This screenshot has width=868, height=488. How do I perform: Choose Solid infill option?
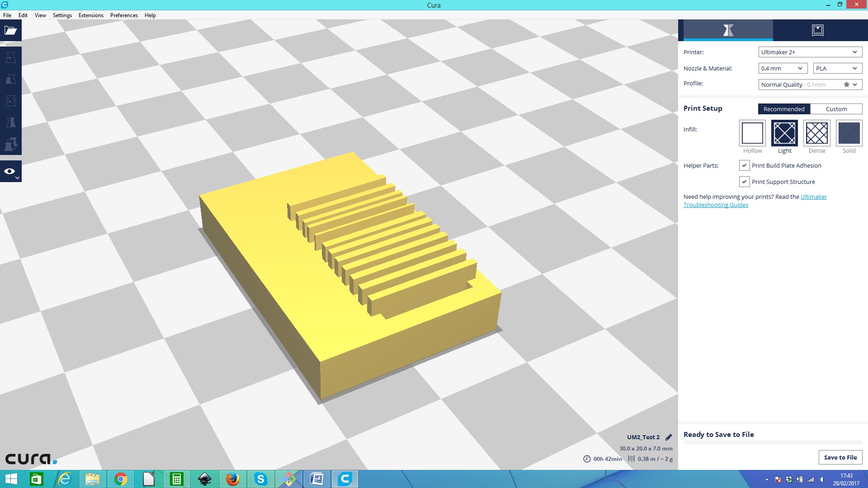pos(849,133)
